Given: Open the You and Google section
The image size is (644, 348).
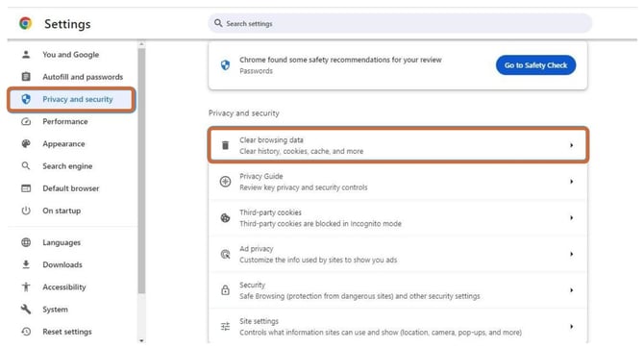Looking at the screenshot, I should (x=70, y=54).
